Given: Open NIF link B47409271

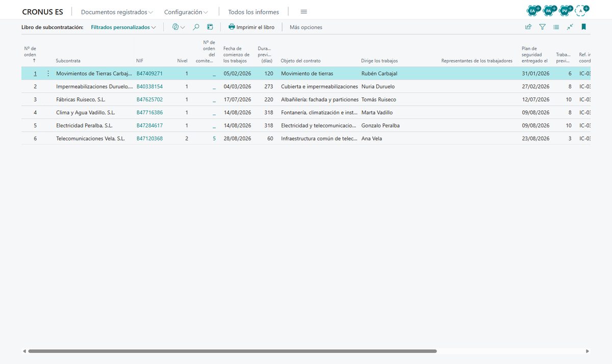Looking at the screenshot, I should click(x=149, y=73).
